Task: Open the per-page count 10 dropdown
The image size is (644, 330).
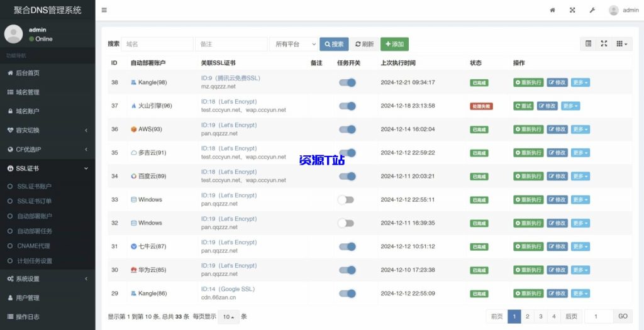Action: point(228,317)
